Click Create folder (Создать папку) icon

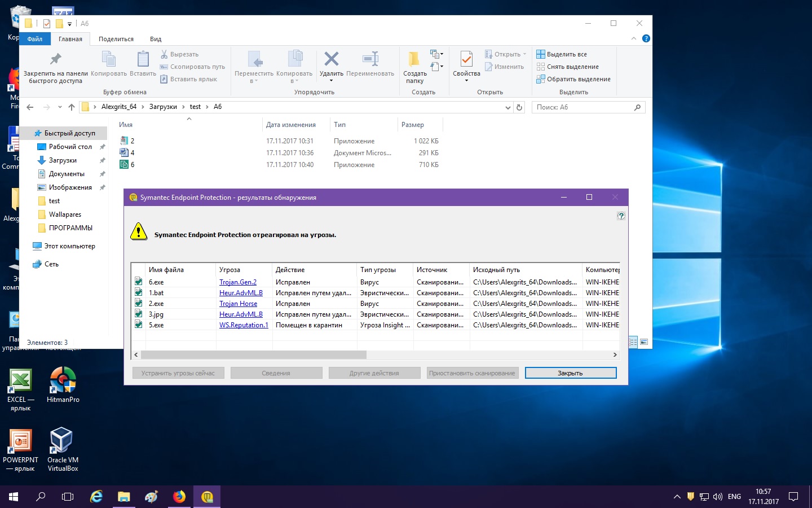[x=414, y=59]
